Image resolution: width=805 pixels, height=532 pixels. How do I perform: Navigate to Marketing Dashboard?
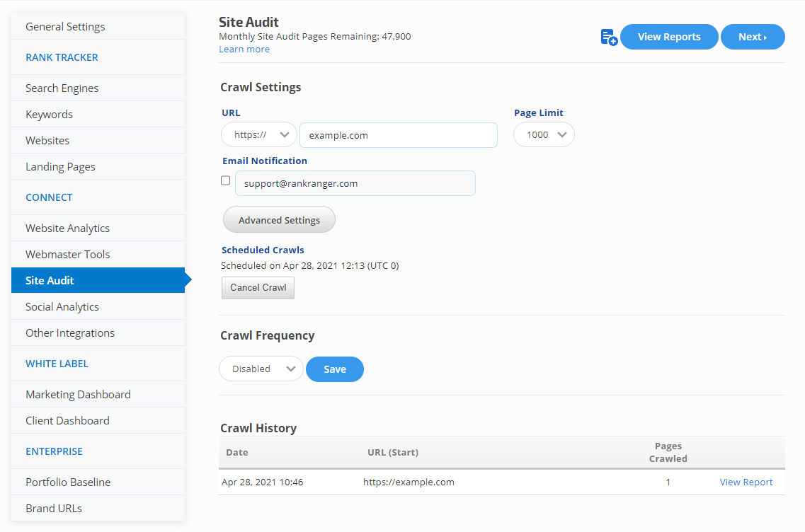[x=78, y=395]
